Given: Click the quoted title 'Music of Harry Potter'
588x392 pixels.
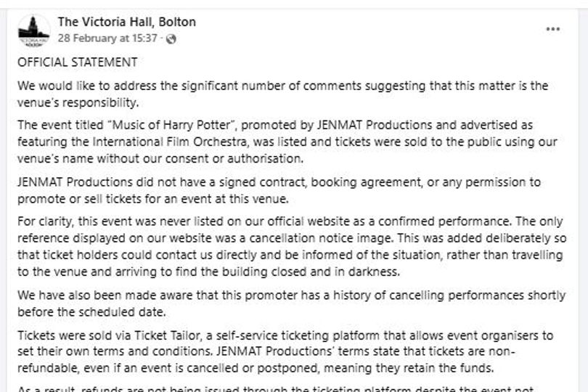Looking at the screenshot, I should pos(164,125).
